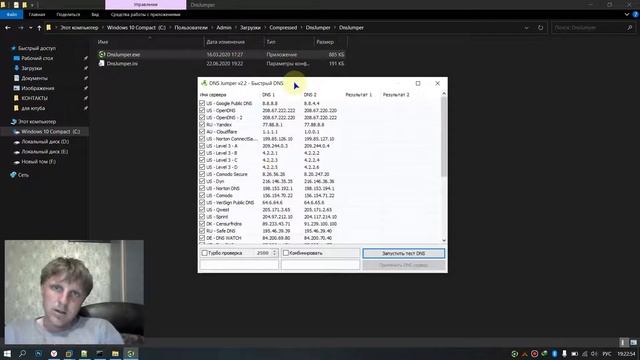Go up one folder level arrow
The width and height of the screenshot is (640, 360).
pyautogui.click(x=39, y=28)
